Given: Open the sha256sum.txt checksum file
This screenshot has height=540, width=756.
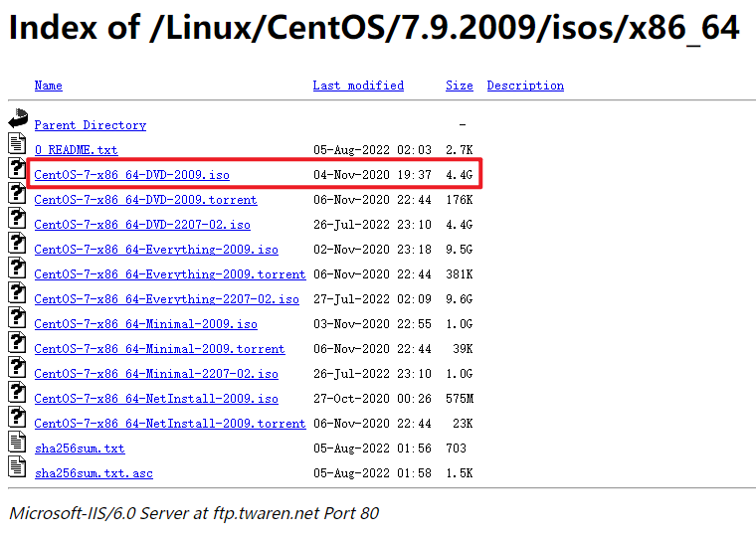Looking at the screenshot, I should click(80, 449).
